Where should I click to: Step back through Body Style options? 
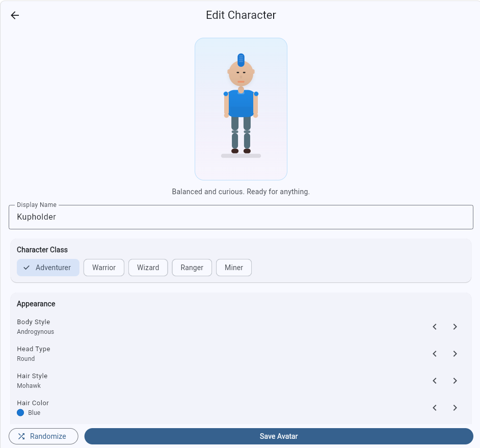coord(435,327)
